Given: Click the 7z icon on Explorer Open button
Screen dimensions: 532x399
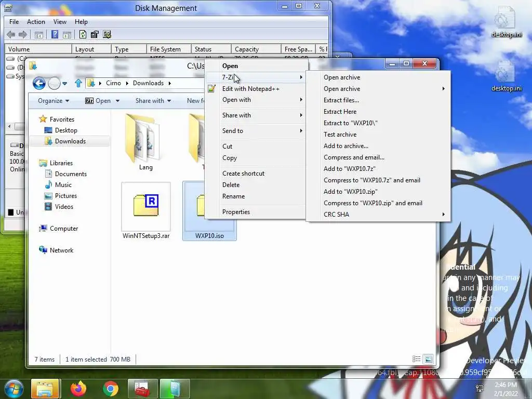Looking at the screenshot, I should pos(89,101).
